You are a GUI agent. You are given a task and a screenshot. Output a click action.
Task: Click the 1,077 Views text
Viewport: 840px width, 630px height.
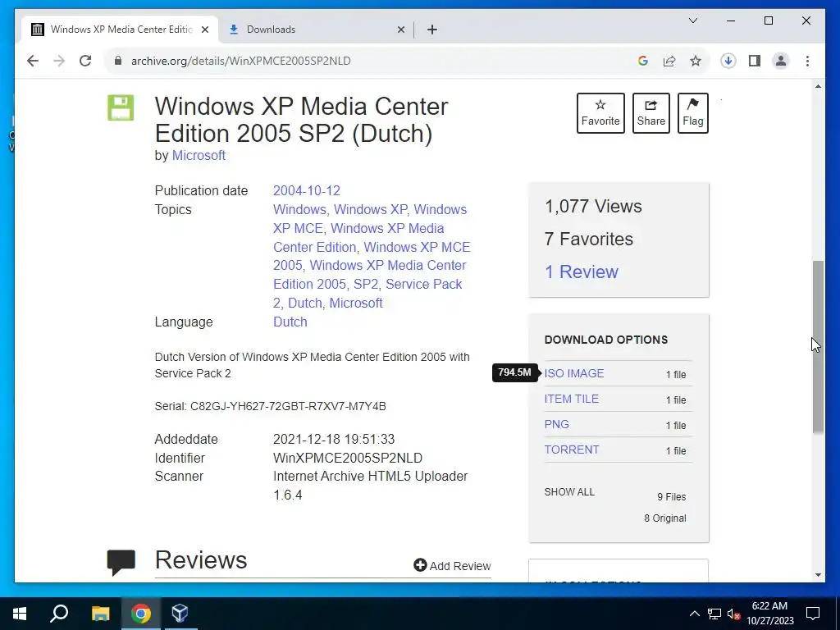593,206
